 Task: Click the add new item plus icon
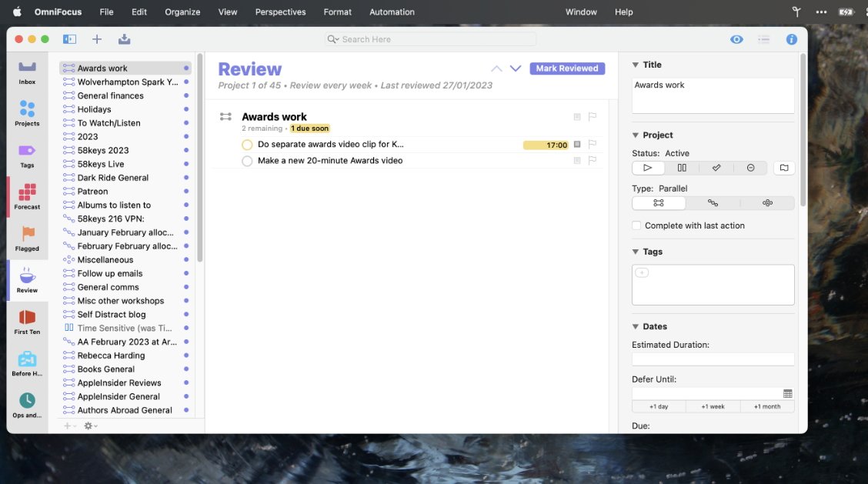[97, 39]
